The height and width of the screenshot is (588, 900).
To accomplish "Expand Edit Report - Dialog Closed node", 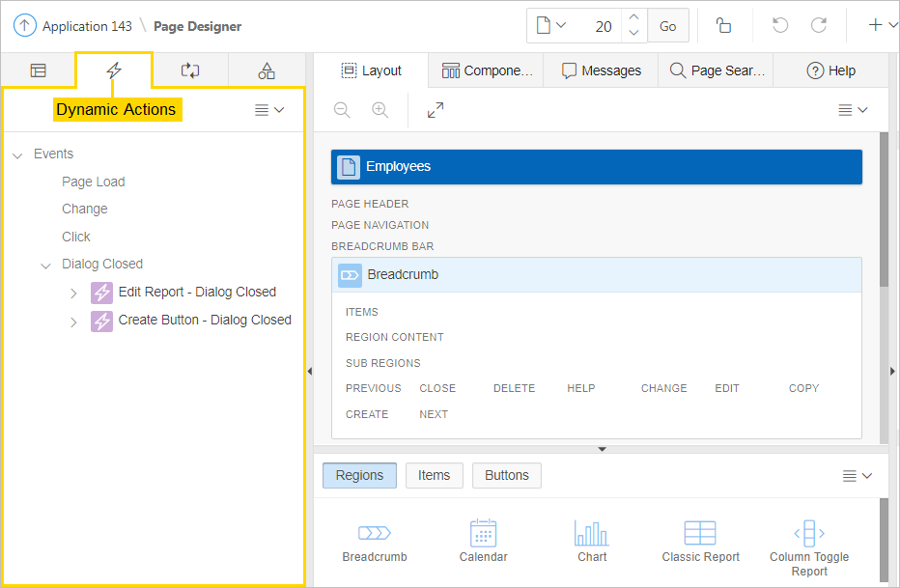I will (73, 294).
